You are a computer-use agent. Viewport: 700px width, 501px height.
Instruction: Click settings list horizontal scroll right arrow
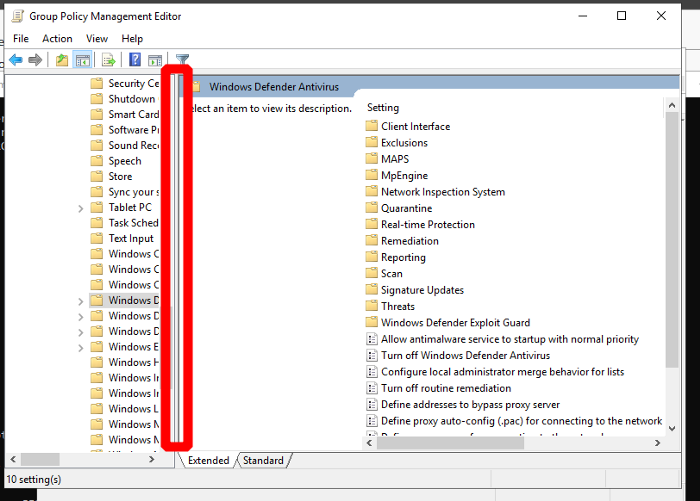pos(657,443)
